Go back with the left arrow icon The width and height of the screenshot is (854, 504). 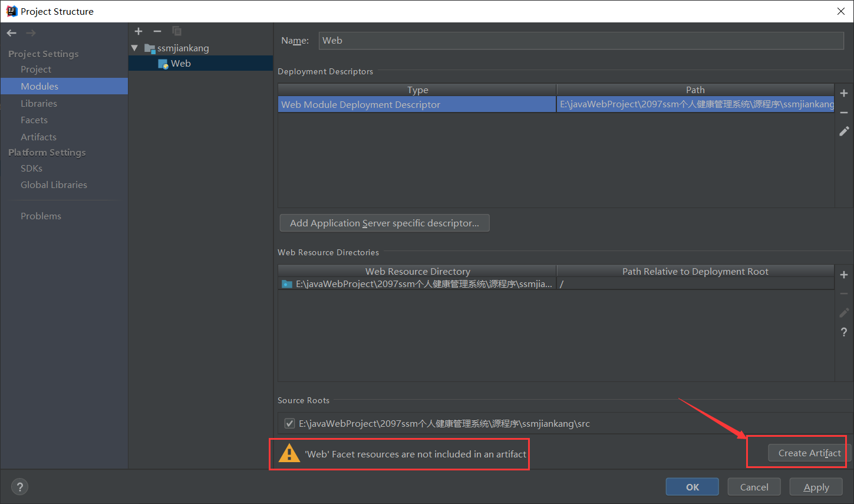11,33
